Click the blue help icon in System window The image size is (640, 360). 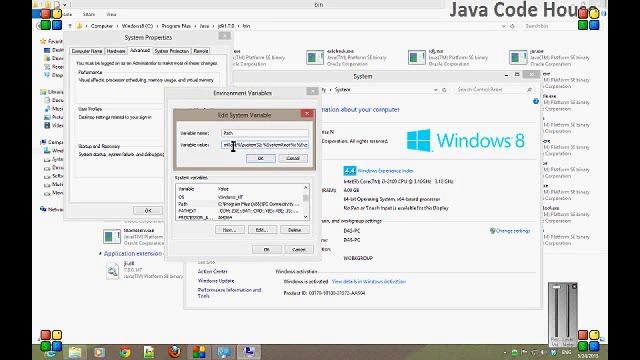click(536, 101)
